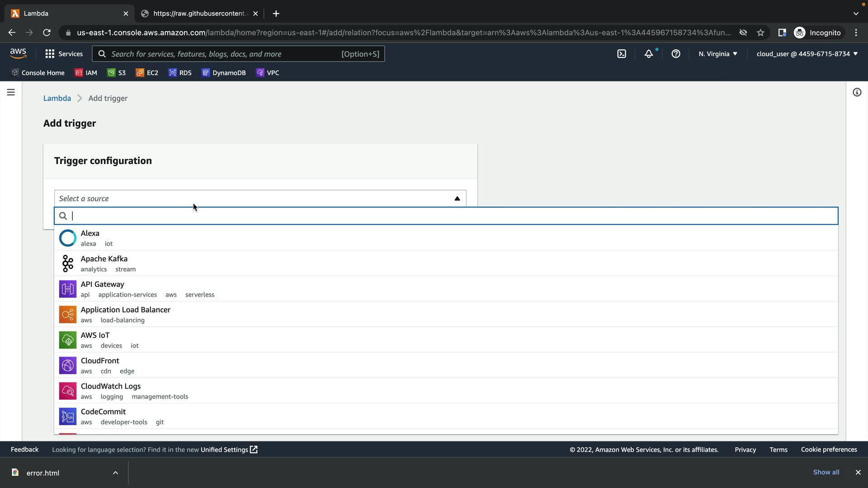
Task: Expand the error.html download options chevron
Action: [115, 473]
